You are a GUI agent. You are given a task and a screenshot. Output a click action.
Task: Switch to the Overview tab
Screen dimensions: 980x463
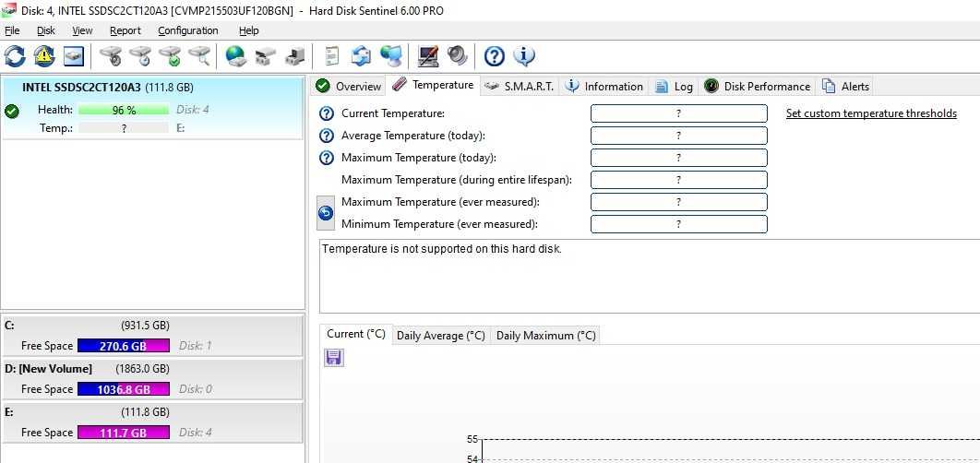click(348, 86)
